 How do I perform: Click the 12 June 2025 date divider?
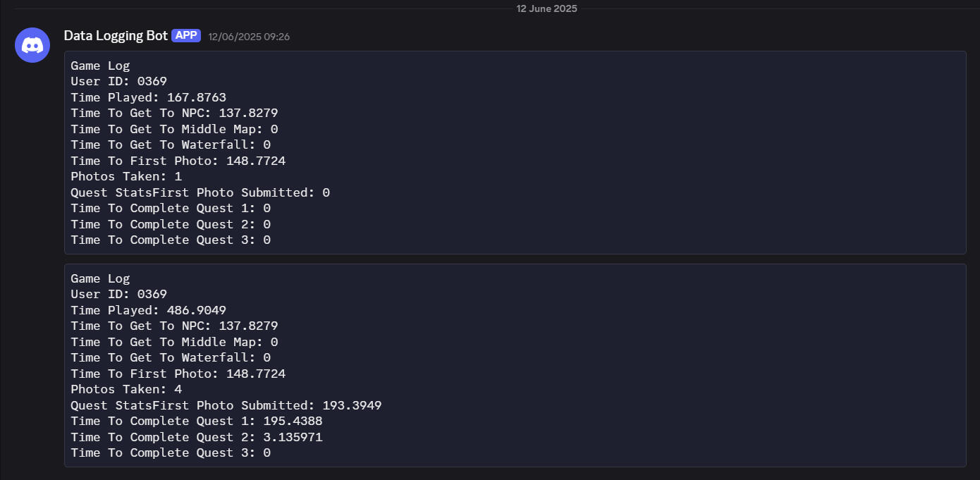coord(546,8)
